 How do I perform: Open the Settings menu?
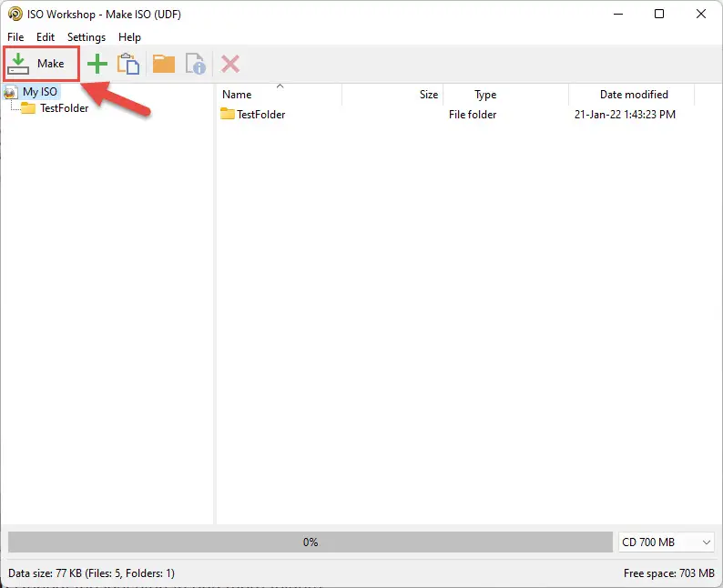tap(87, 37)
